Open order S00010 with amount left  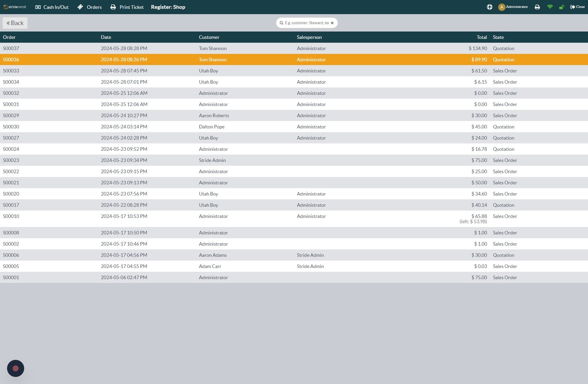(294, 219)
